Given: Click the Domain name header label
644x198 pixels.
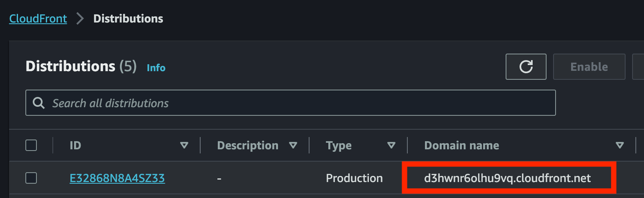Looking at the screenshot, I should [461, 146].
